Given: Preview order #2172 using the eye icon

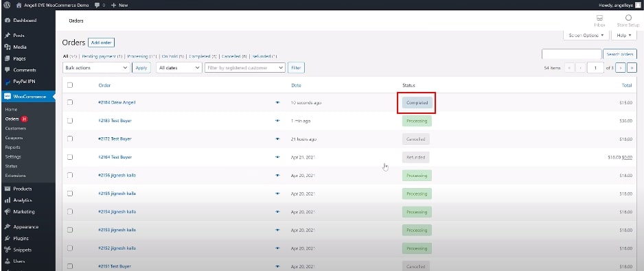Looking at the screenshot, I should tap(277, 139).
